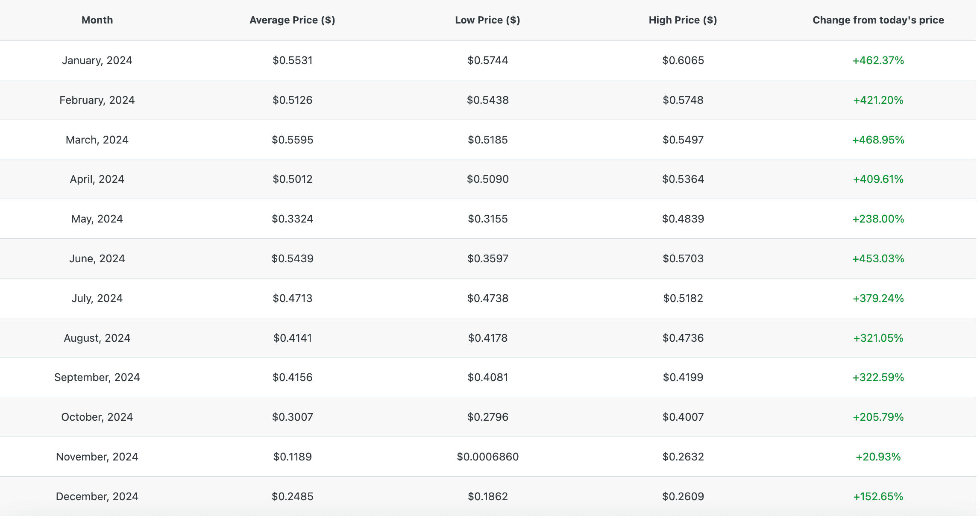This screenshot has width=980, height=516.
Task: Select the January, 2024 month cell
Action: [97, 60]
